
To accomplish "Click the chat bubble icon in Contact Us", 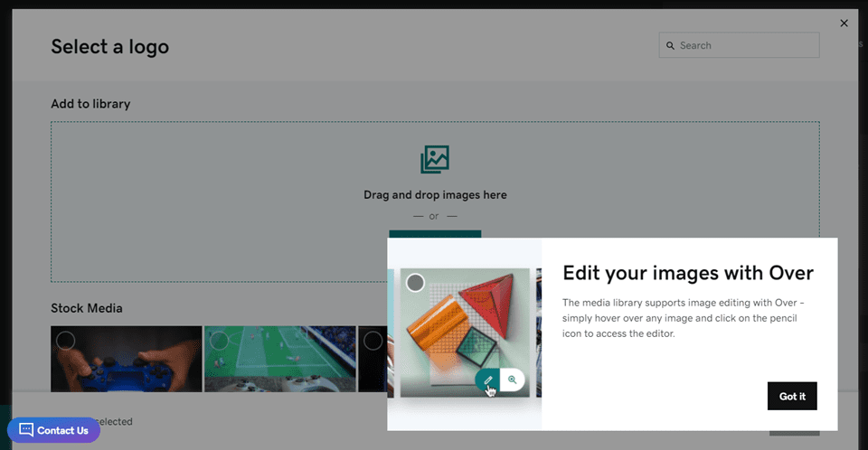I will [x=26, y=429].
